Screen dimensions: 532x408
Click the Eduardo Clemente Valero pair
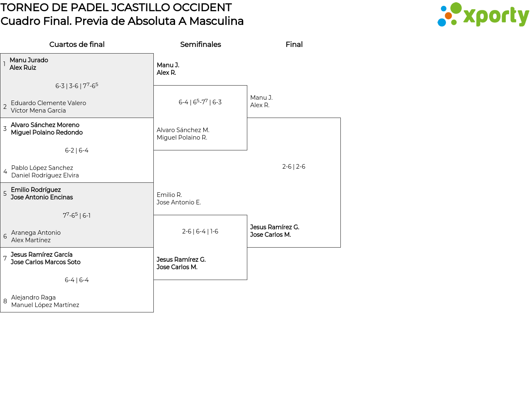48,107
